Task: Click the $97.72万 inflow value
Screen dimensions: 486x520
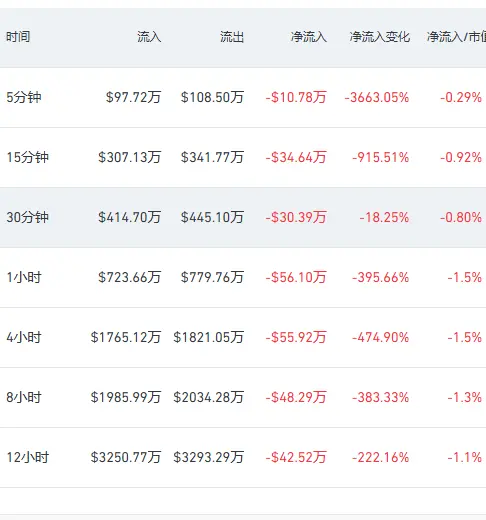Action: 133,97
